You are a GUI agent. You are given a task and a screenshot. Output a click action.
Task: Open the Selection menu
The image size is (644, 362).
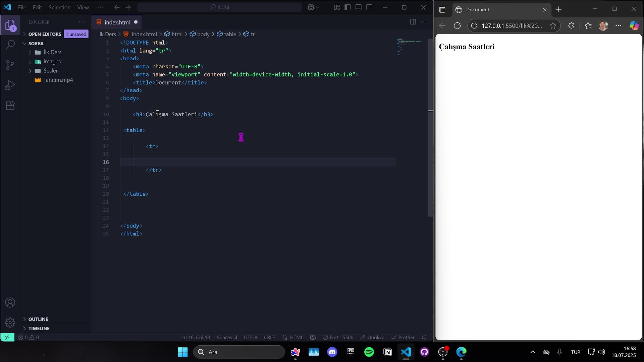point(59,7)
